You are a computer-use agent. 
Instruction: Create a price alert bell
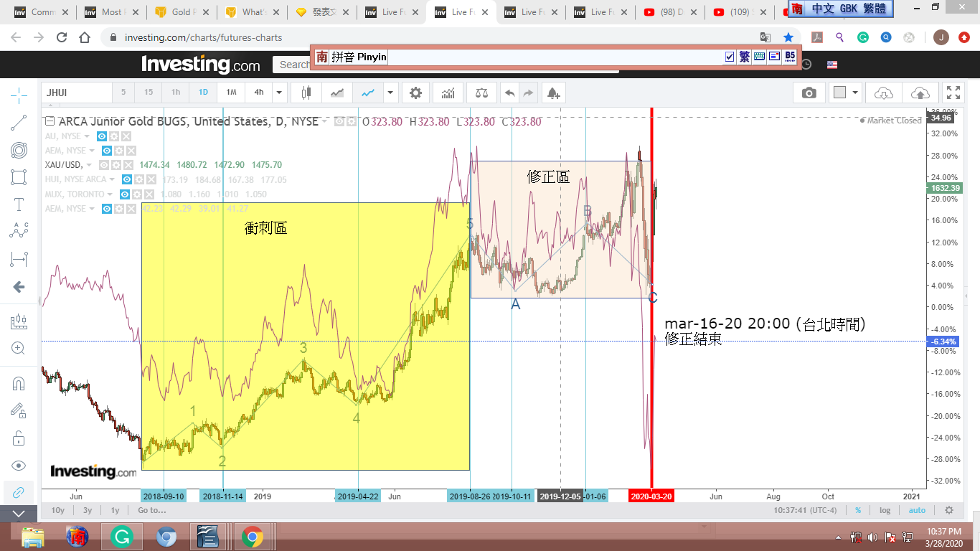(553, 93)
